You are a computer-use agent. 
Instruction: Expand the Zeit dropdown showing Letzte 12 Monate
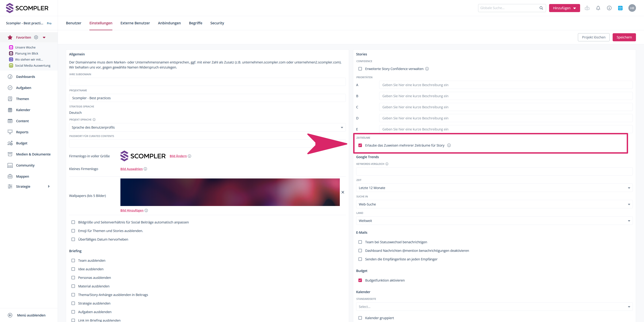click(x=494, y=188)
